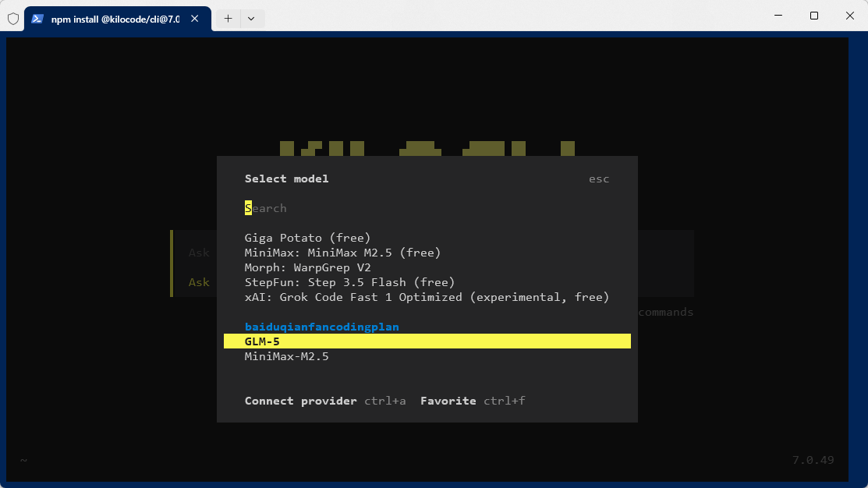Select StepFun: Step 3.5 Flash (free)
The height and width of the screenshot is (488, 868).
pos(349,282)
